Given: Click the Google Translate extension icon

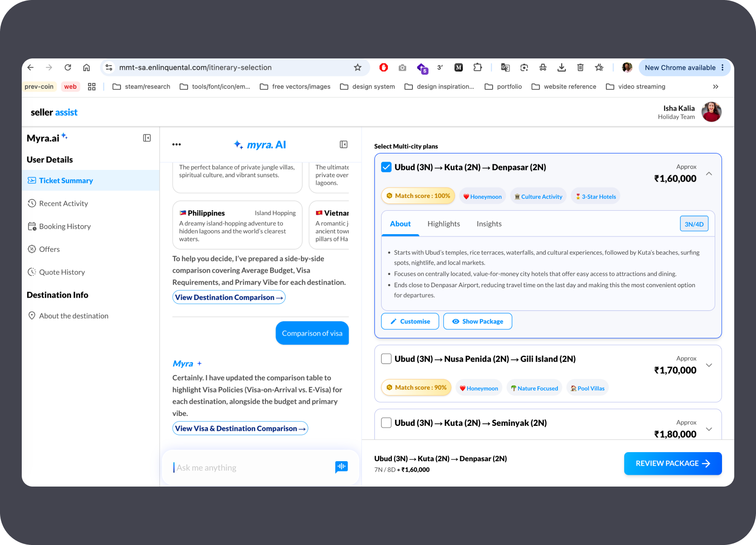Looking at the screenshot, I should coord(505,68).
